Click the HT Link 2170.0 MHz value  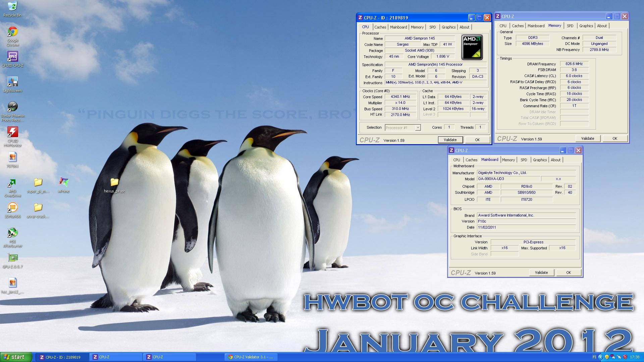pyautogui.click(x=400, y=115)
